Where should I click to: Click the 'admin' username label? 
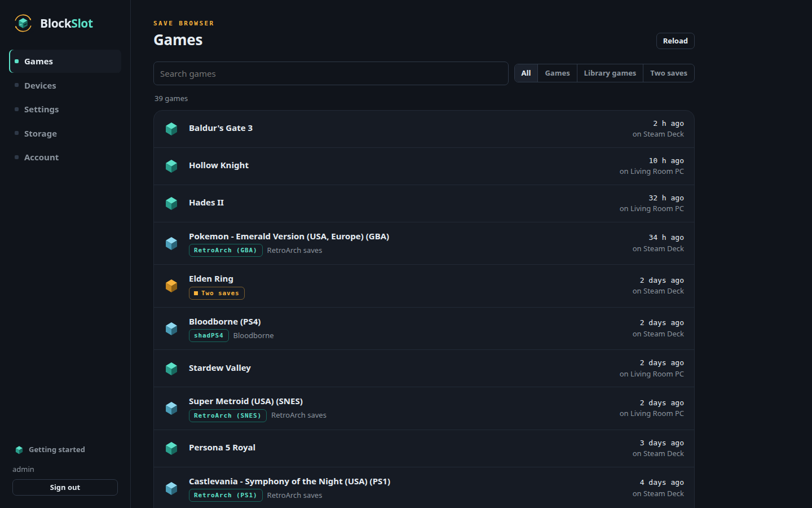[23, 470]
